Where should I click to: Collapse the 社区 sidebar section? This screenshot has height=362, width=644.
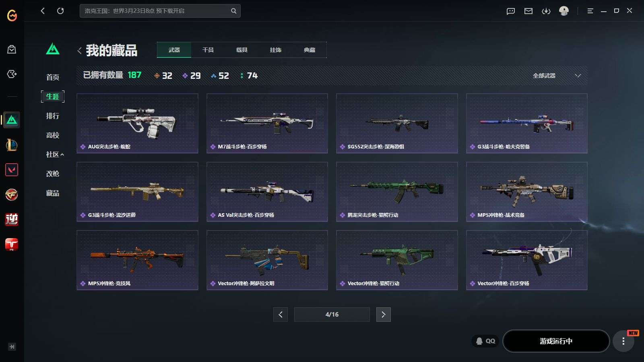[55, 154]
